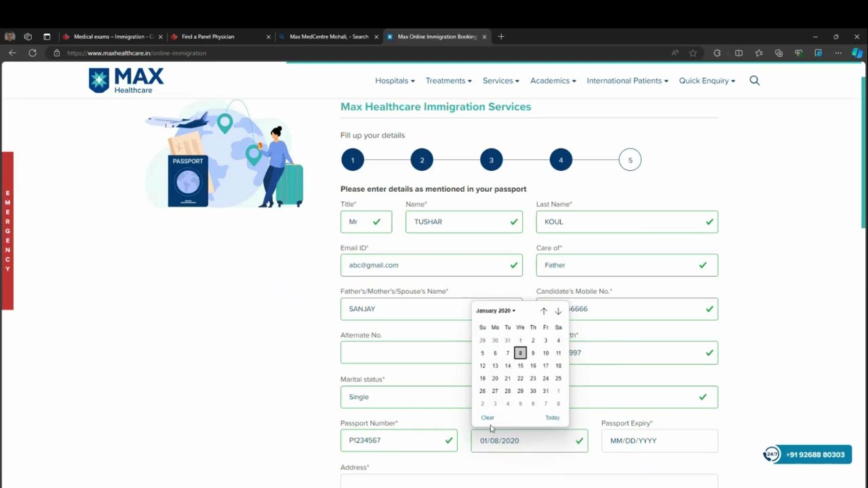Open the tab actions menu icon
The height and width of the screenshot is (488, 868).
coord(47,37)
